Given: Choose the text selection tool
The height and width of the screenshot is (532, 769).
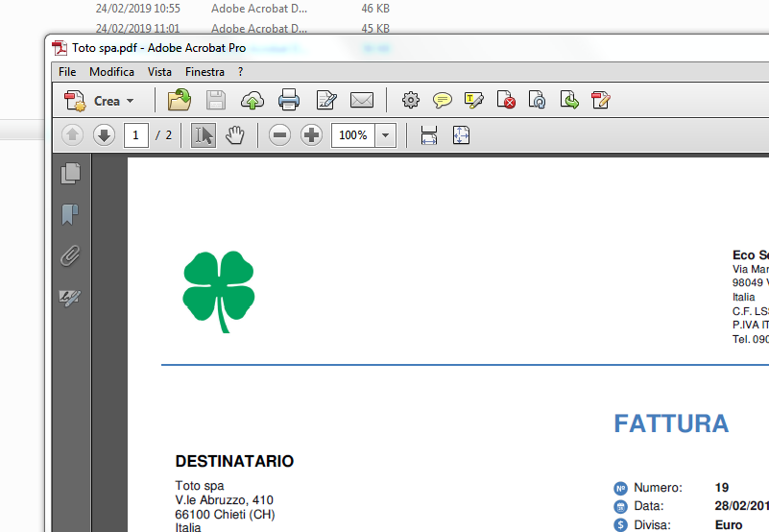Looking at the screenshot, I should pyautogui.click(x=204, y=135).
